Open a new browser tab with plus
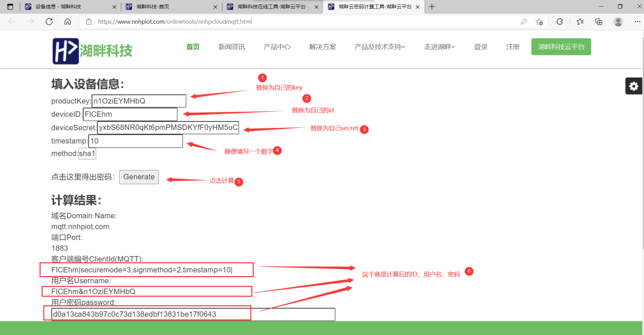Image resolution: width=644 pixels, height=335 pixels. pos(432,7)
